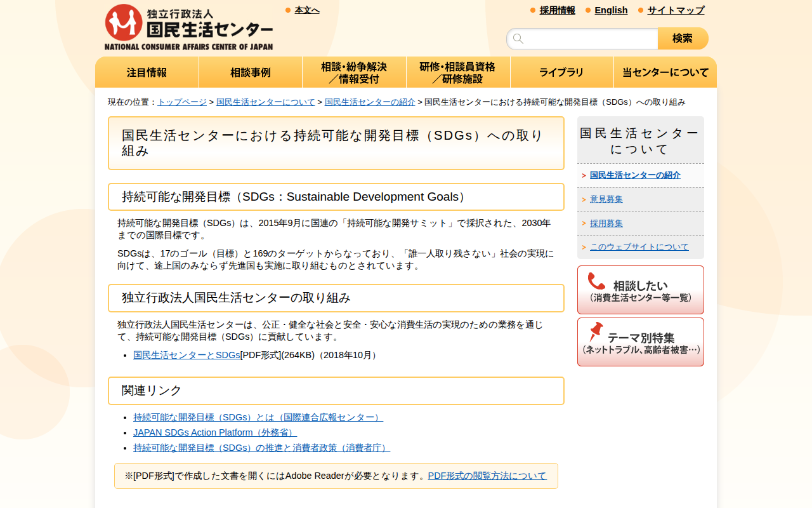Click the red phone icon on 相談したい banner
812x508 pixels.
(x=596, y=281)
